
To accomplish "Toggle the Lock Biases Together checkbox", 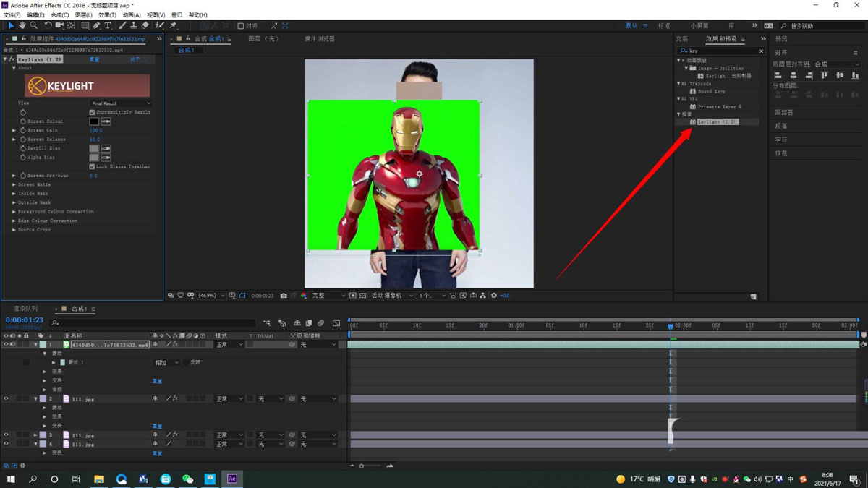I will (92, 166).
